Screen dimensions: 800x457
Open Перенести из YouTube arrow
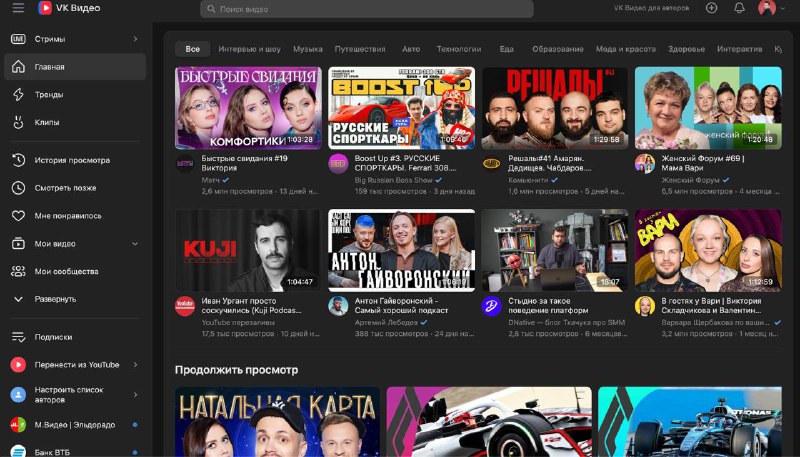[x=135, y=365]
